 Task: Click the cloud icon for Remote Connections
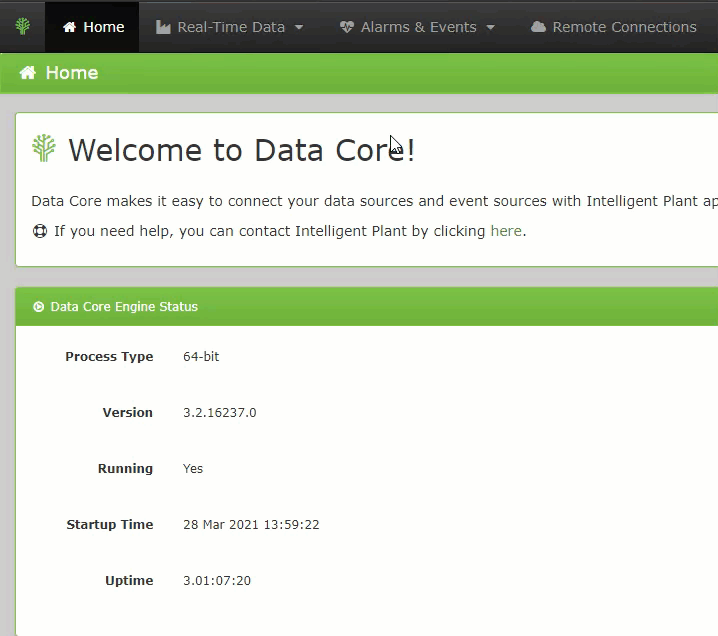pyautogui.click(x=538, y=27)
